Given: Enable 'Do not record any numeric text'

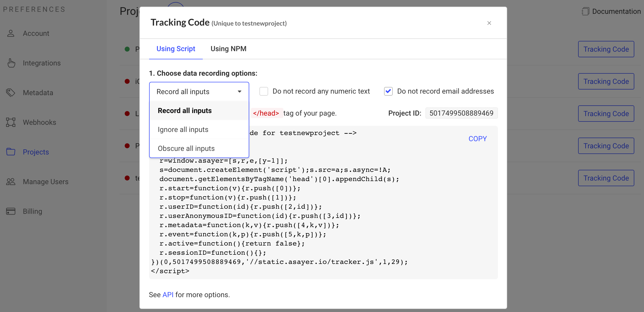Looking at the screenshot, I should [x=264, y=91].
